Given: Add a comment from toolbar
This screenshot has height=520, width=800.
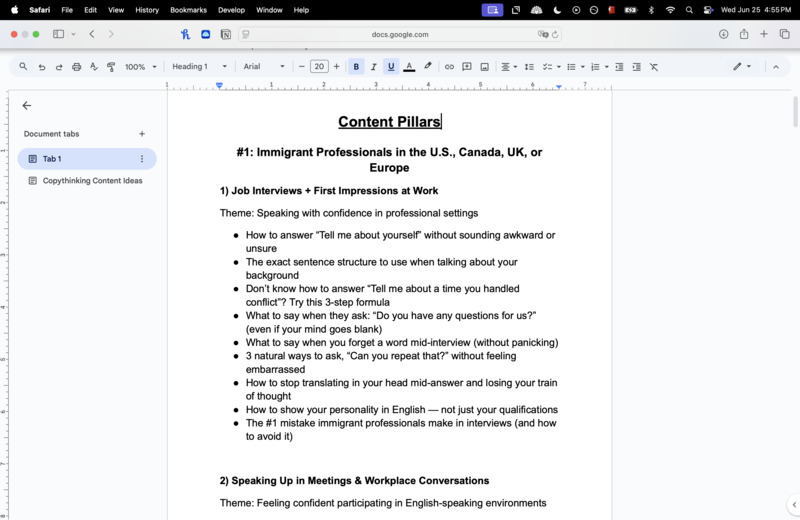Looking at the screenshot, I should (x=466, y=67).
